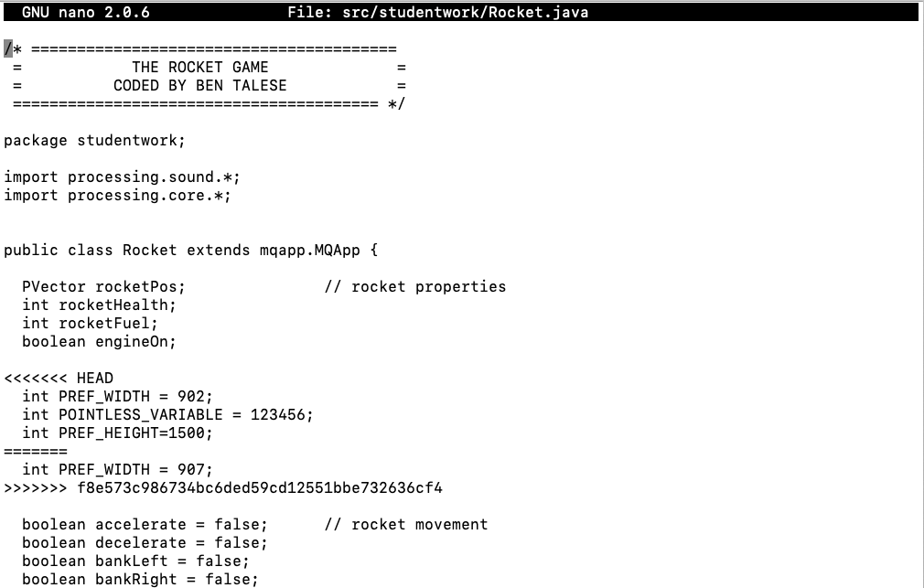Click the CODED BY BEN TALESE line
The image size is (924, 588).
[199, 85]
